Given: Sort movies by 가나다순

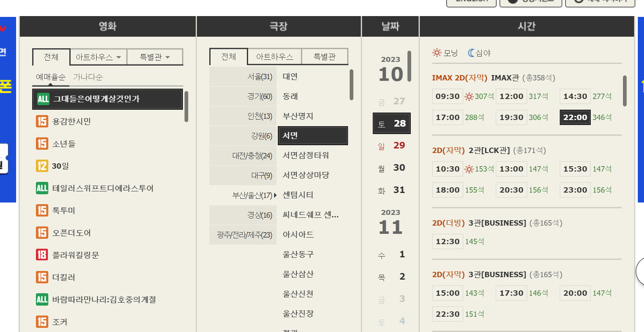Looking at the screenshot, I should coord(88,77).
